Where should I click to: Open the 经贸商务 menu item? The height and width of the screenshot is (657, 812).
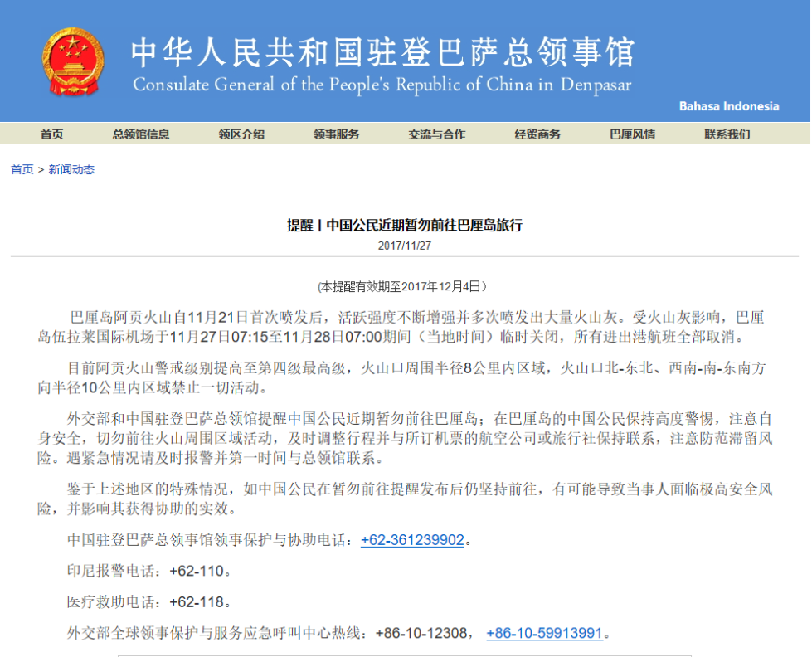click(537, 134)
